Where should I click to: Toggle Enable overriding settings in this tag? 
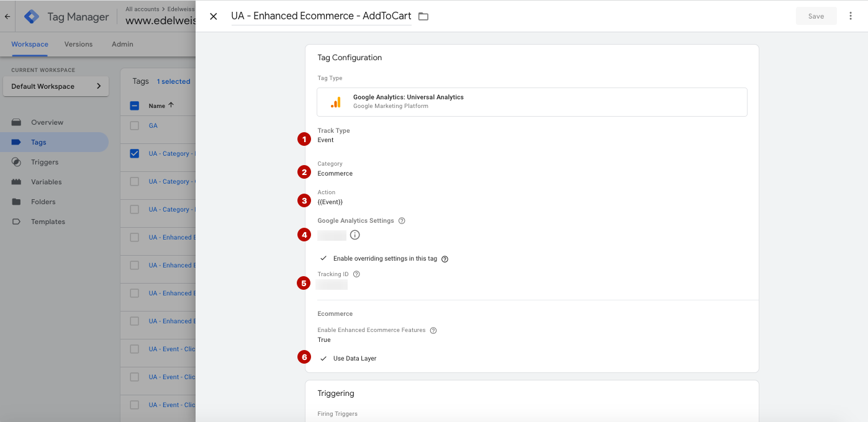click(323, 259)
